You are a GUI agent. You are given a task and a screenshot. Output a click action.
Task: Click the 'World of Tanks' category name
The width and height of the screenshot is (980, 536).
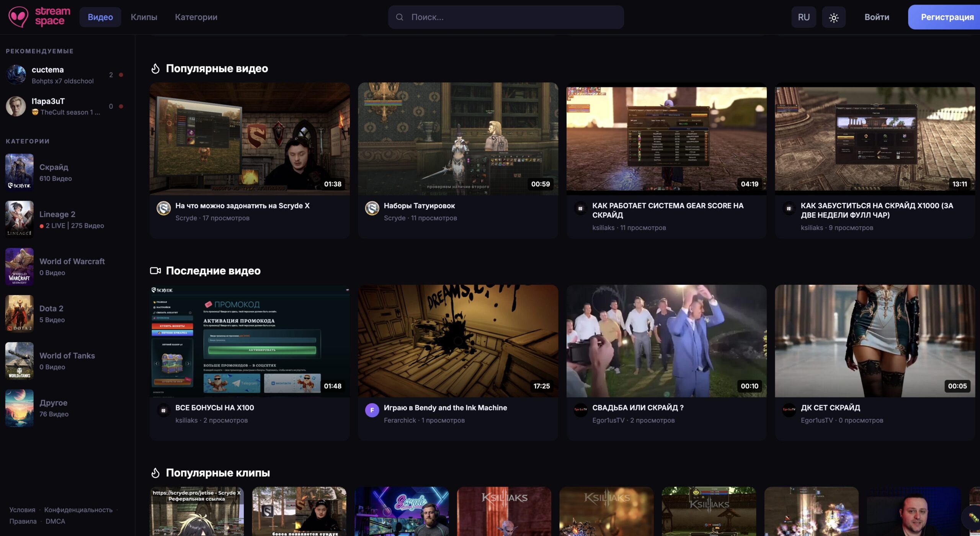coord(67,356)
